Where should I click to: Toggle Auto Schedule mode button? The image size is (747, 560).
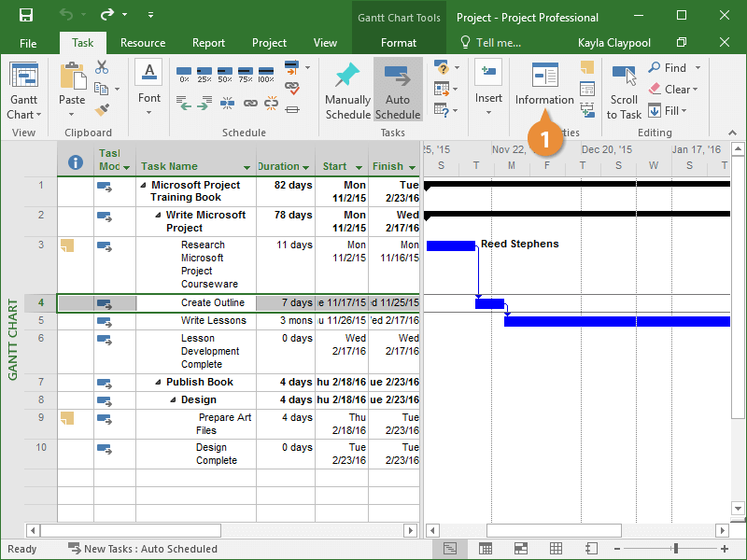(398, 91)
